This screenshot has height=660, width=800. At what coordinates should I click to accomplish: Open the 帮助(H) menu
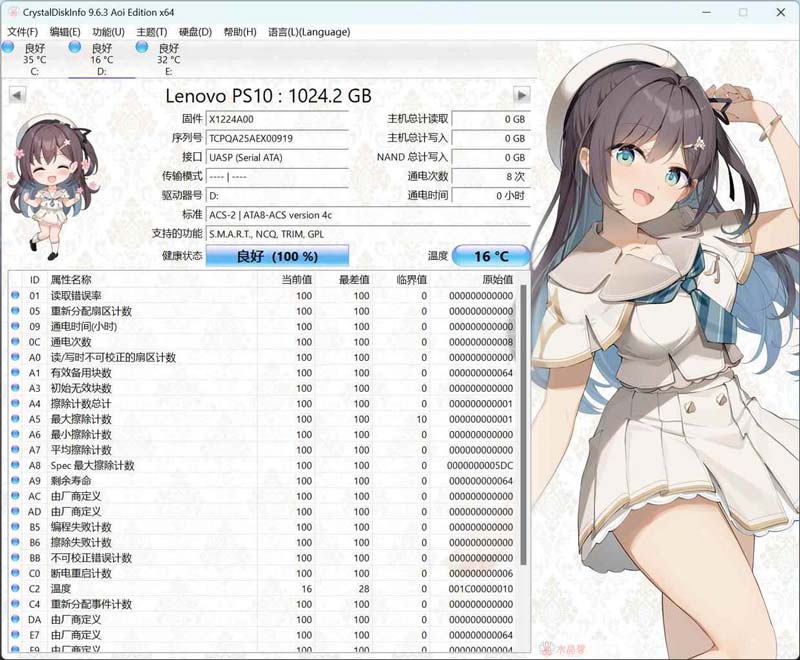240,32
